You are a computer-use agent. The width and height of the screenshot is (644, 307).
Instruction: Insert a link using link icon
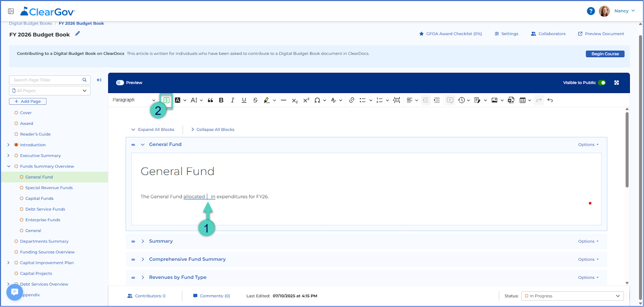(352, 100)
